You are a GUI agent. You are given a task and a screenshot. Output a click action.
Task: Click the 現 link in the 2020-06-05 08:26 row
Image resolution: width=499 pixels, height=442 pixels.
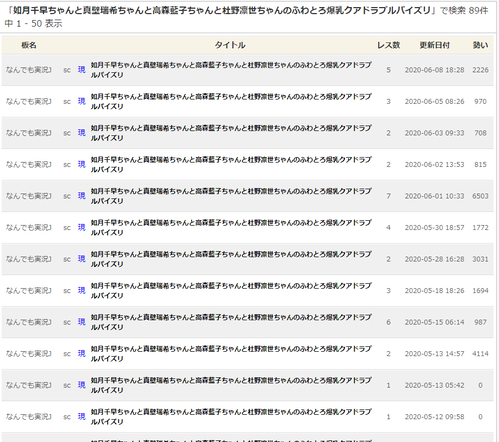[82, 101]
